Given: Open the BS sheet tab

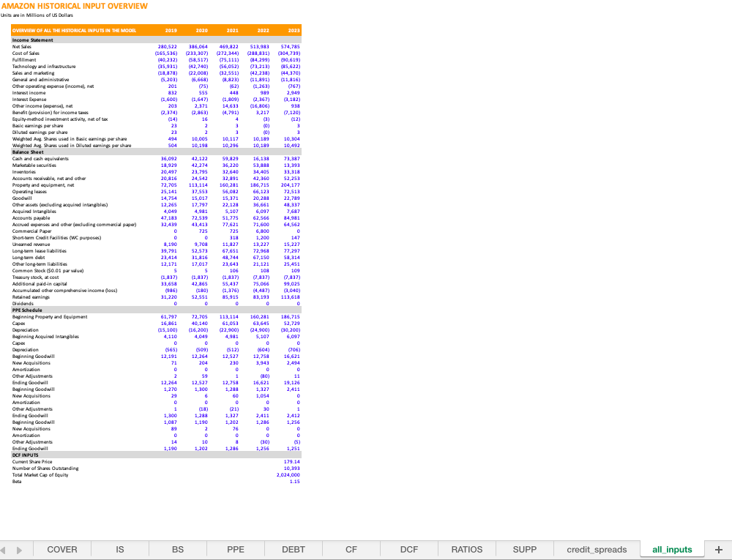Looking at the screenshot, I should [178, 549].
